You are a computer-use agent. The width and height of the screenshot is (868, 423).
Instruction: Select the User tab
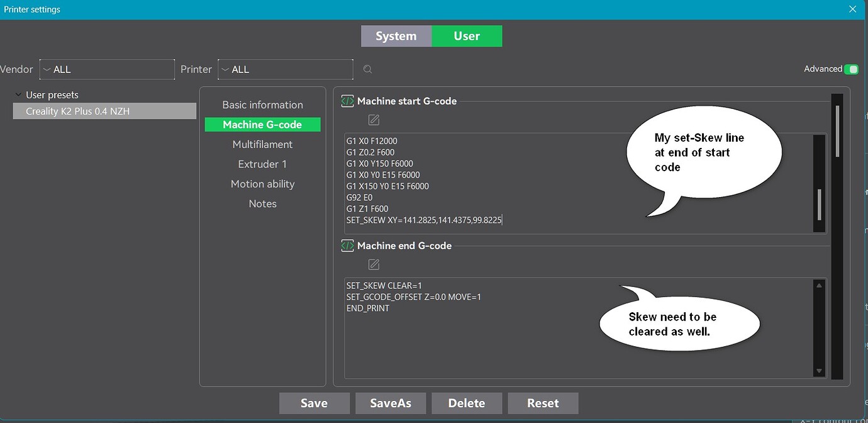tap(467, 36)
